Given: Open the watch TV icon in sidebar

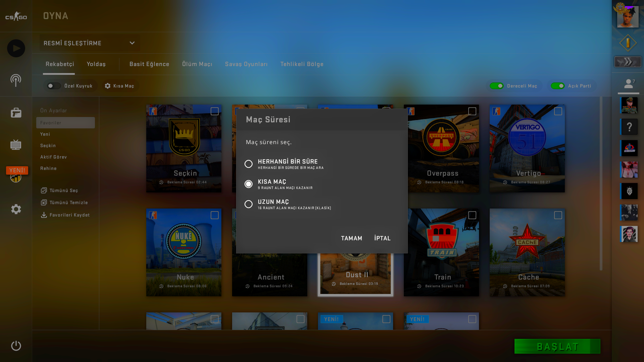Looking at the screenshot, I should [x=16, y=145].
